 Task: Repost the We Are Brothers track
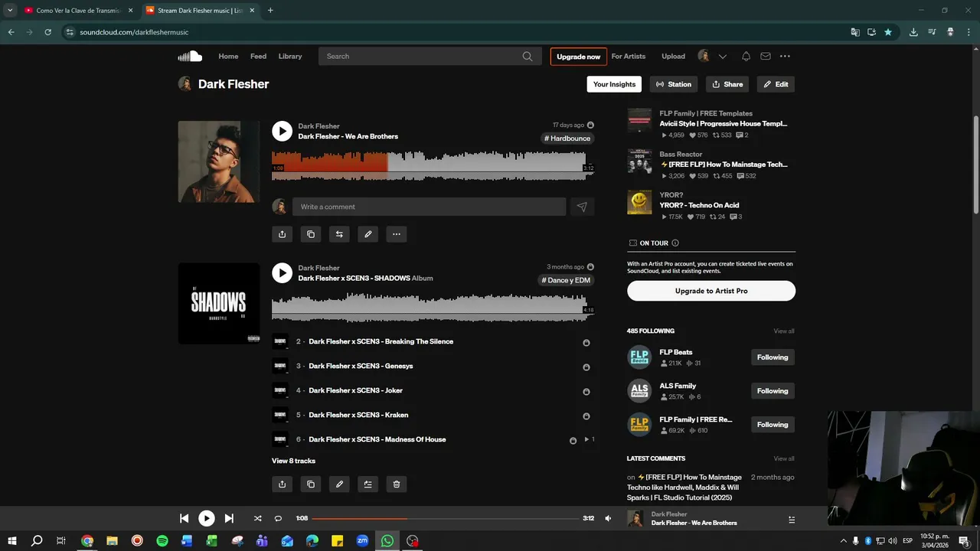339,234
